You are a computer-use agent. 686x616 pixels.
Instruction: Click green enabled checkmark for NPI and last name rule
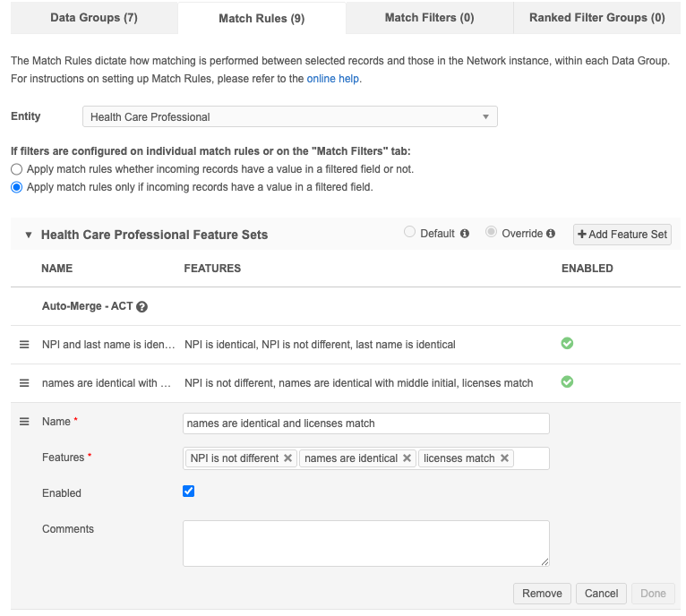point(567,344)
